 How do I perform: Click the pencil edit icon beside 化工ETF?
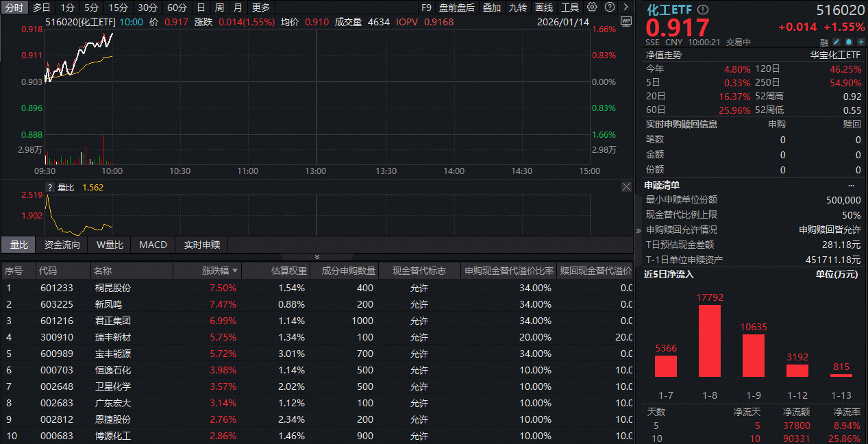[x=836, y=42]
